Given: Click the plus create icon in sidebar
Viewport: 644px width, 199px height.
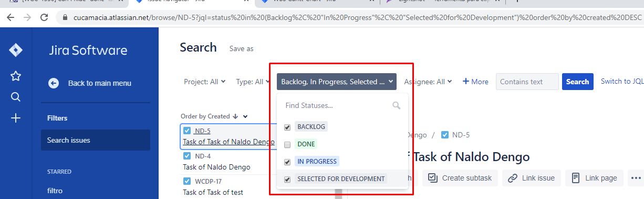Looking at the screenshot, I should 16,118.
